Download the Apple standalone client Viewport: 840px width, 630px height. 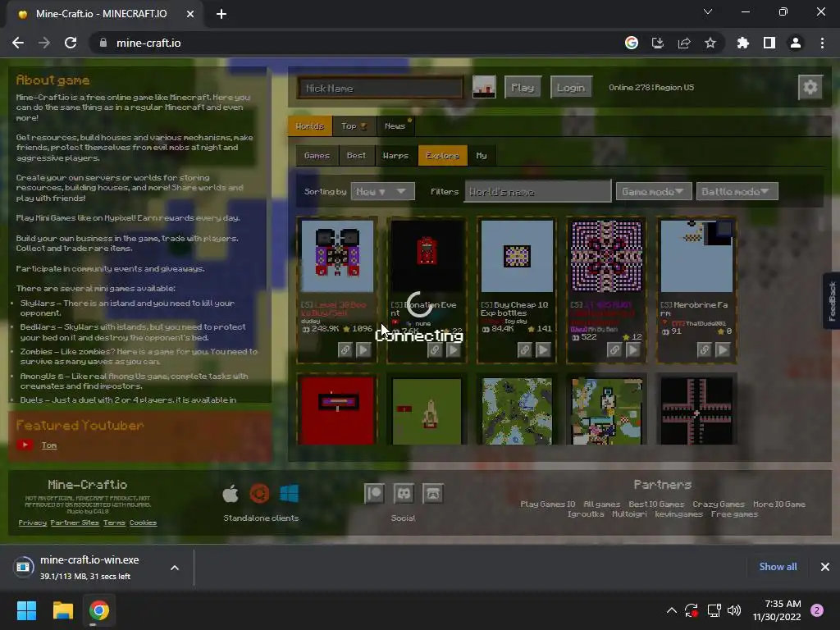[231, 493]
